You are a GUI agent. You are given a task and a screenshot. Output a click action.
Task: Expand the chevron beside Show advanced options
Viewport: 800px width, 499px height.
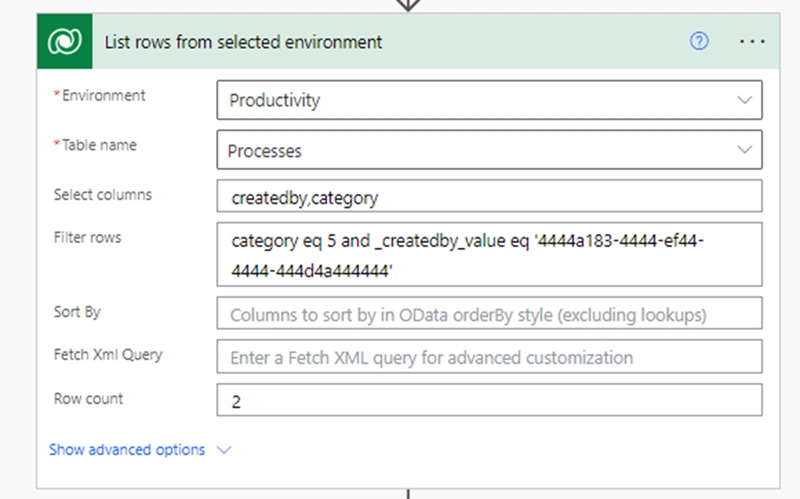tap(224, 450)
